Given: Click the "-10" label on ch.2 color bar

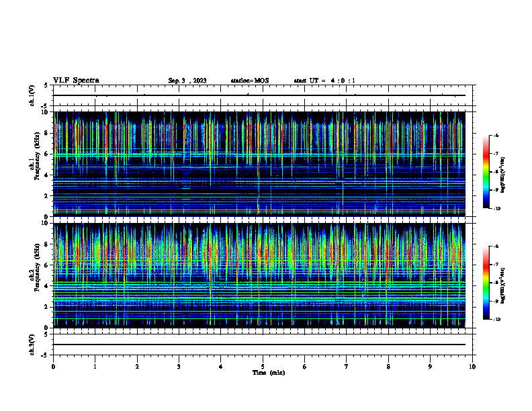Looking at the screenshot, I should pyautogui.click(x=496, y=320).
